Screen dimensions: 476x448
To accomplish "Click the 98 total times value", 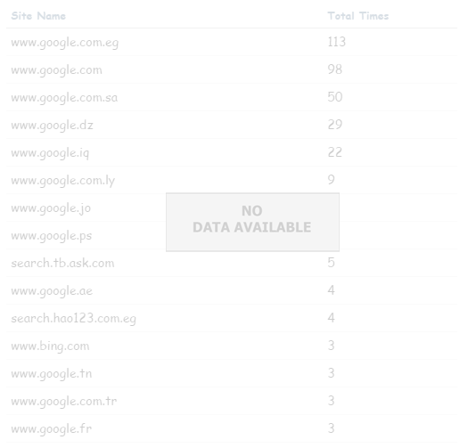I will pyautogui.click(x=335, y=69).
